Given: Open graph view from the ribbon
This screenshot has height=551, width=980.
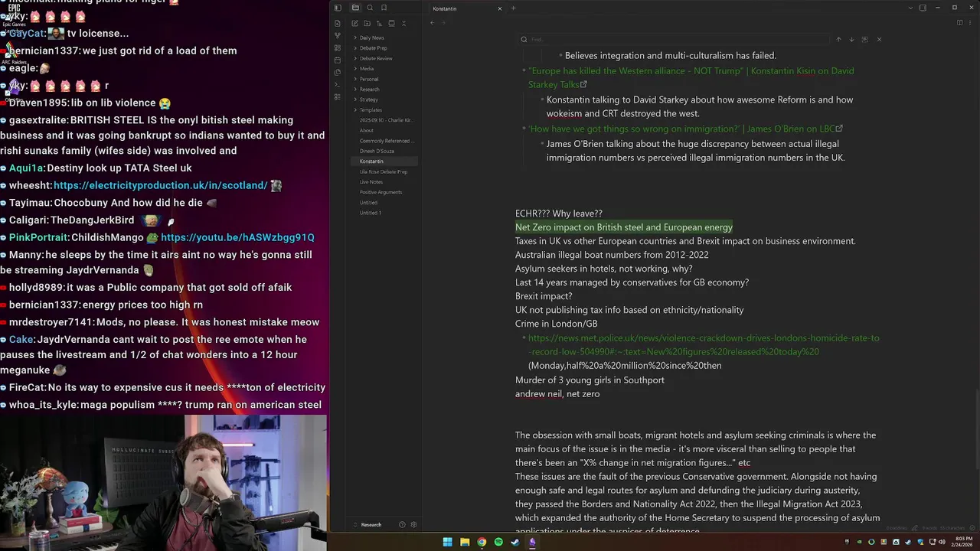Looking at the screenshot, I should tap(338, 36).
